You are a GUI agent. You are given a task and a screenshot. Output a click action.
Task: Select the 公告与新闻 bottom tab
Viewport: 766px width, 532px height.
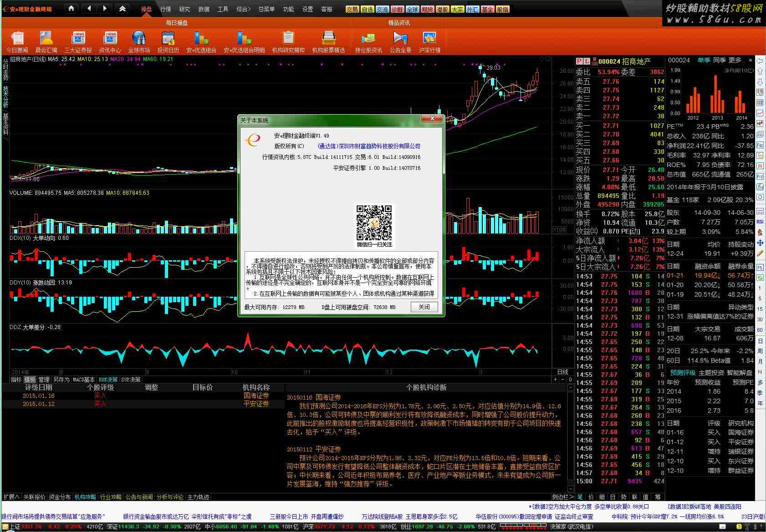139,497
